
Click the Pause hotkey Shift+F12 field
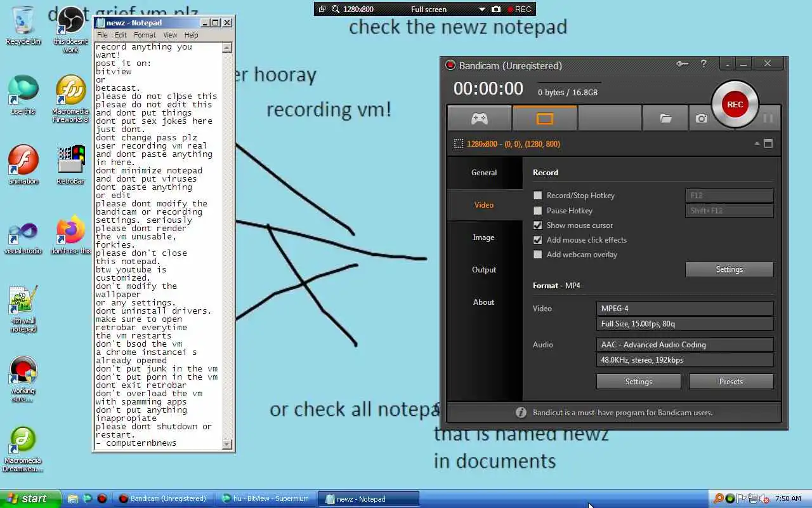coord(730,210)
